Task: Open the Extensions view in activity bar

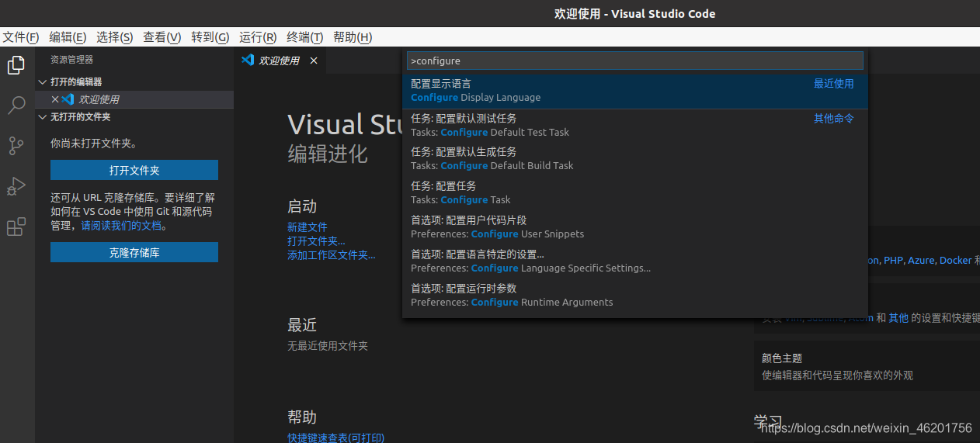Action: click(16, 227)
